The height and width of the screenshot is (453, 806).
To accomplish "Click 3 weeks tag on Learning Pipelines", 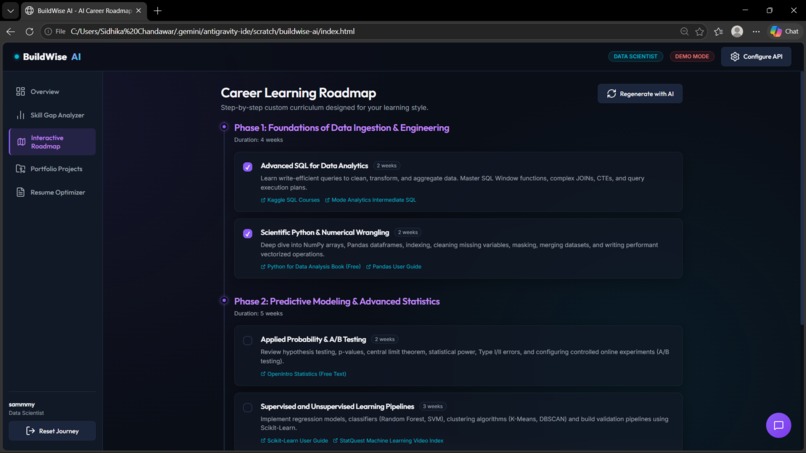I will tap(432, 406).
